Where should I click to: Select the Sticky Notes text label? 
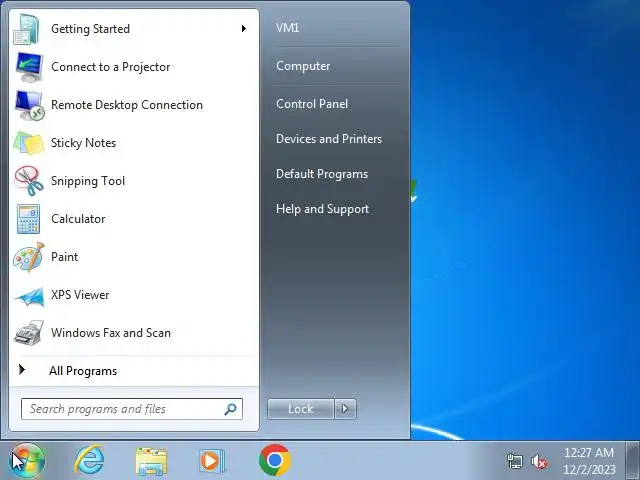pyautogui.click(x=83, y=143)
